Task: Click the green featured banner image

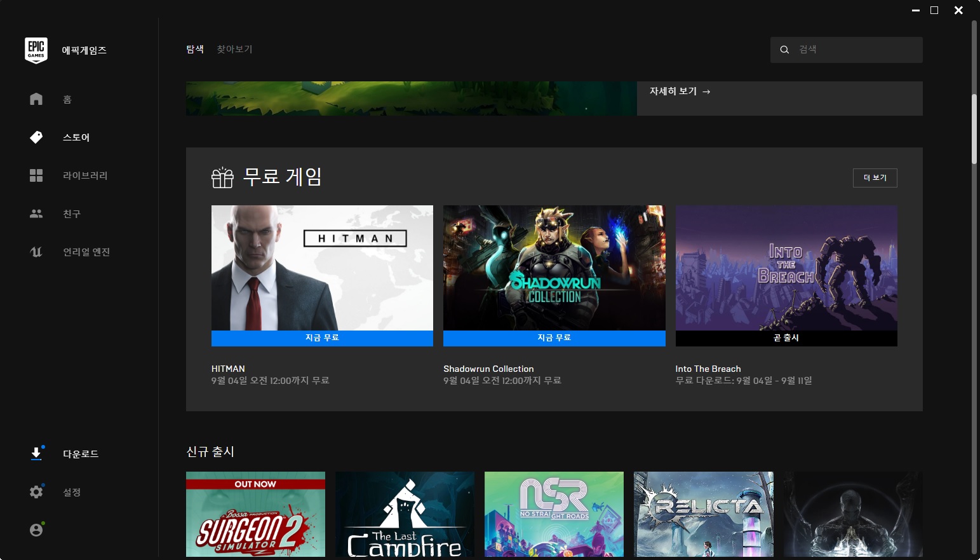Action: coord(412,99)
